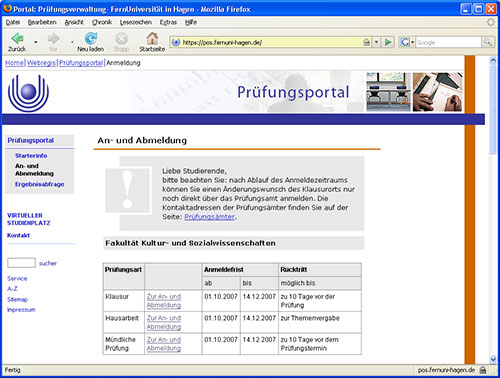Open the A-Z index link
The height and width of the screenshot is (378, 500).
click(12, 289)
